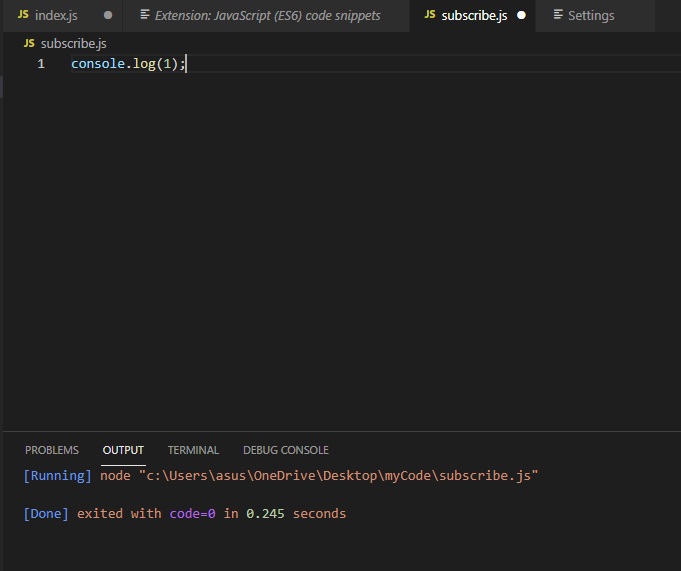Screen dimensions: 681x571
Task: Select the subscribe.js editor tab
Action: pyautogui.click(x=473, y=16)
